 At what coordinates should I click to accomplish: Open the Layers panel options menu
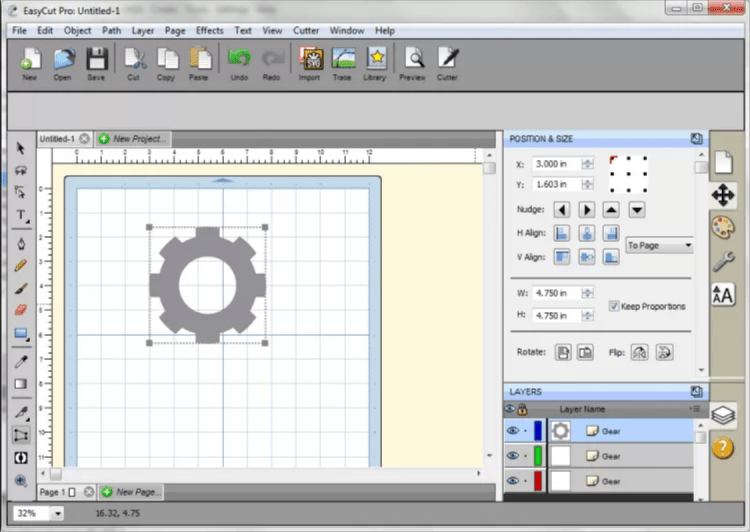695,409
